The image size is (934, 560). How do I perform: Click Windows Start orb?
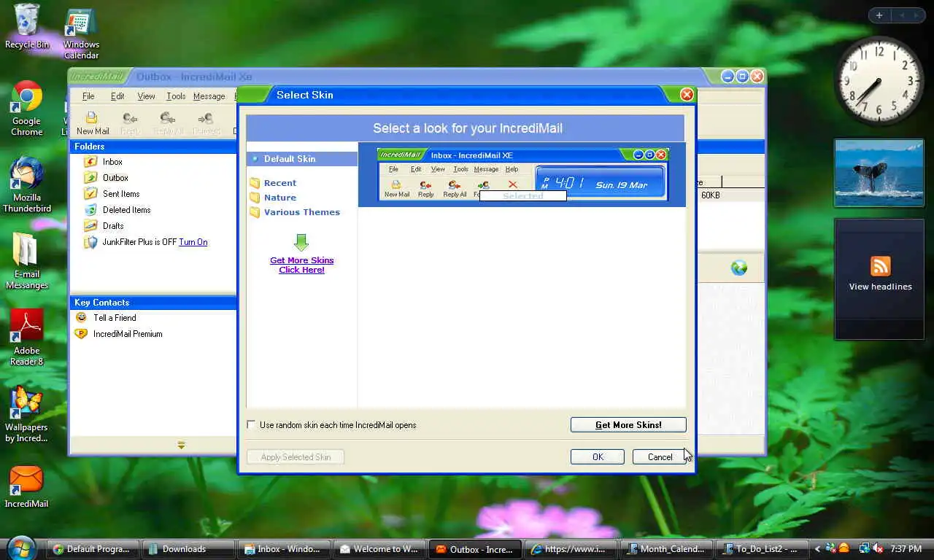(x=20, y=548)
